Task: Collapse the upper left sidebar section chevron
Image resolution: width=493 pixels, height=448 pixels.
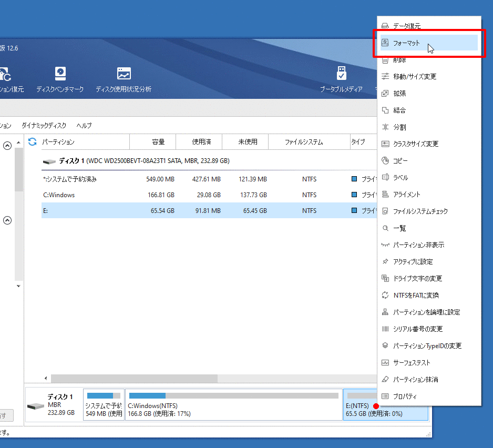Action: pos(7,146)
